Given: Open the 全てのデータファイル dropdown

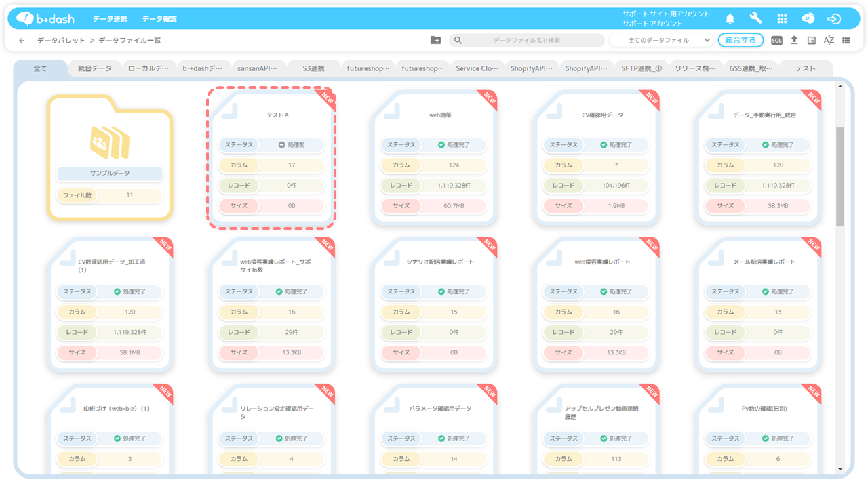Looking at the screenshot, I should pos(662,41).
